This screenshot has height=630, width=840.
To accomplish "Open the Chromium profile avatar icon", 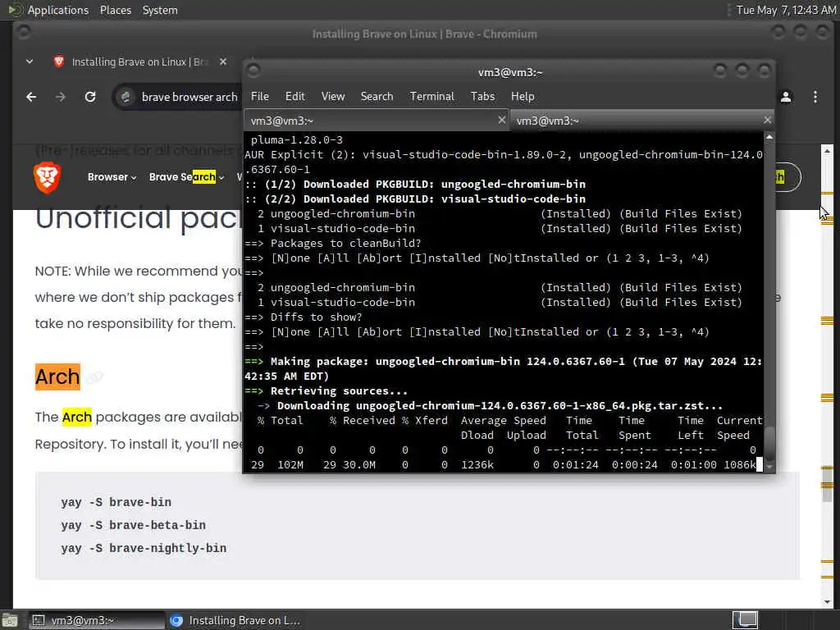I will tap(786, 97).
